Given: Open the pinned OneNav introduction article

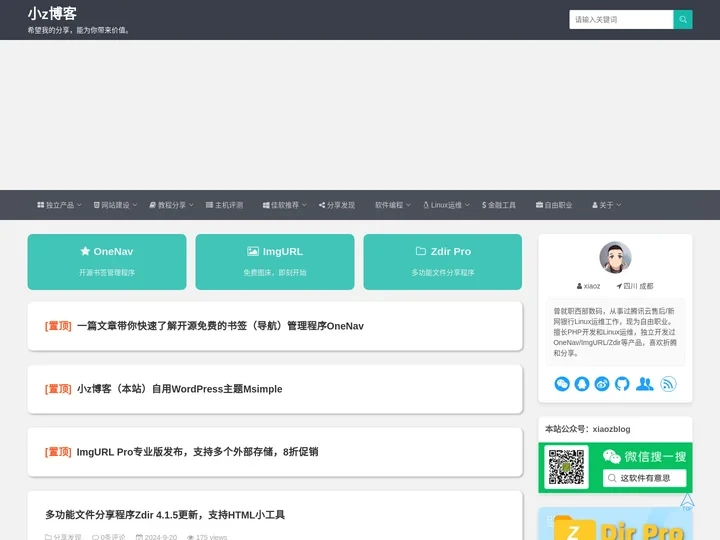Looking at the screenshot, I should 220,326.
